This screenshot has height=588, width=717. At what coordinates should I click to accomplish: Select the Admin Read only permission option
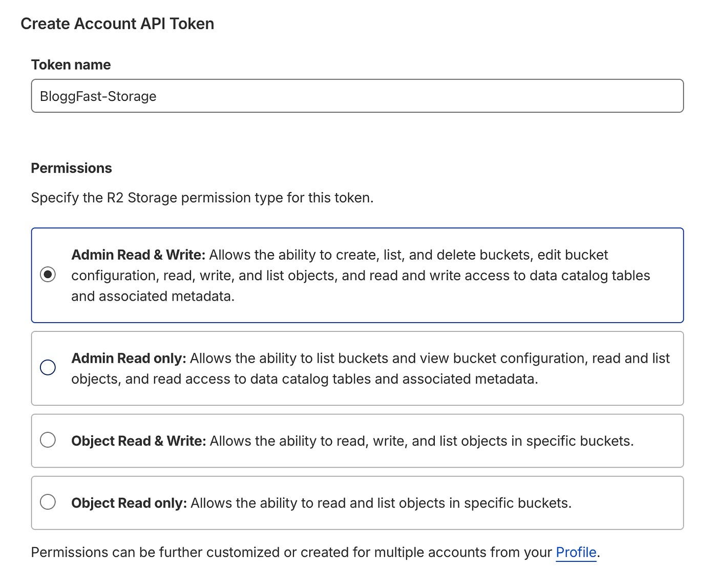point(48,367)
